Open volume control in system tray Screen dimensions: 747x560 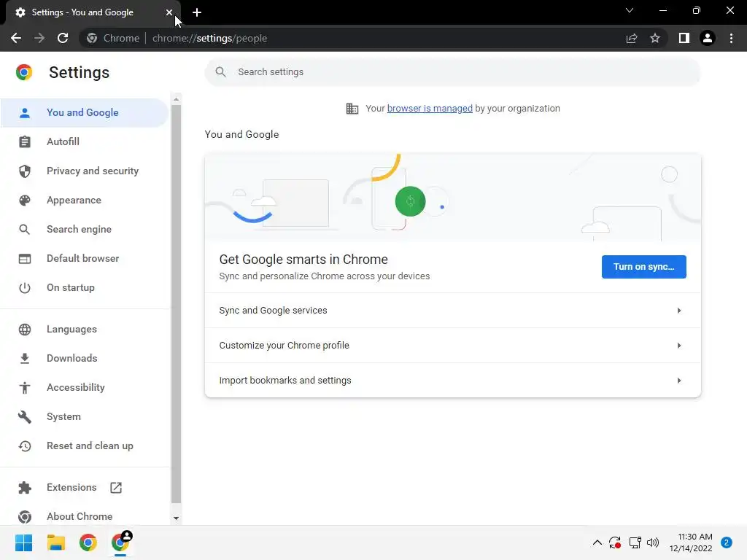(x=653, y=542)
